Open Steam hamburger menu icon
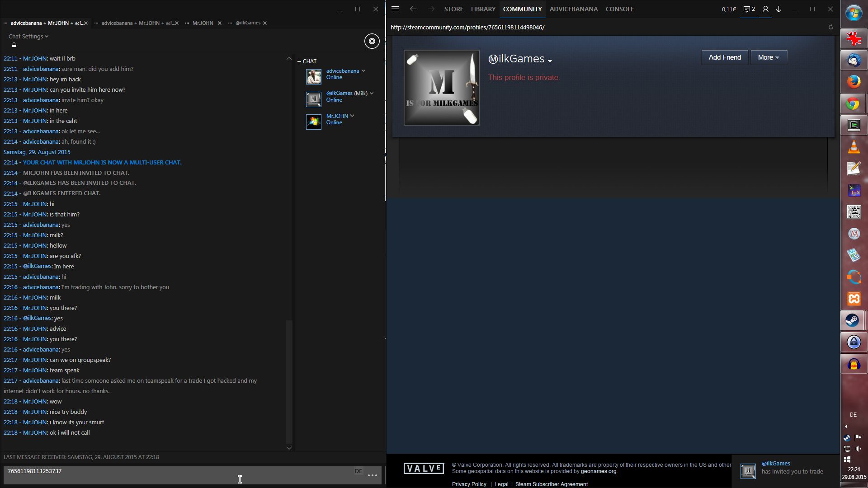This screenshot has width=868, height=488. click(x=395, y=9)
